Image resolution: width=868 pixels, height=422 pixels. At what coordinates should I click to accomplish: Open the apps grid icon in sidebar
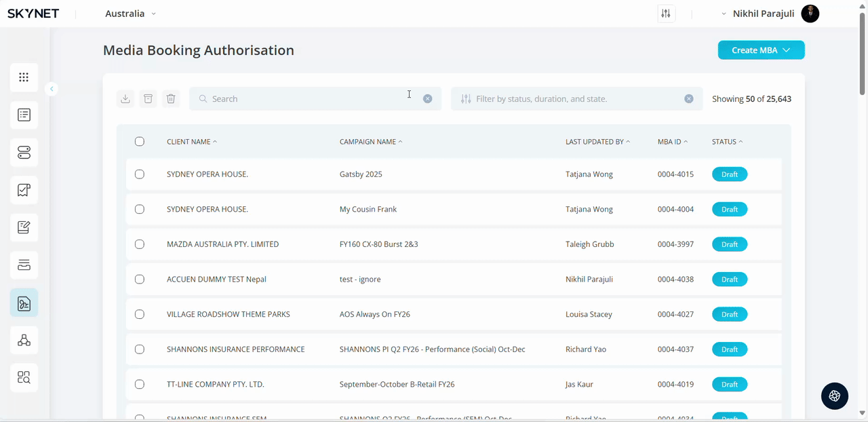point(24,77)
